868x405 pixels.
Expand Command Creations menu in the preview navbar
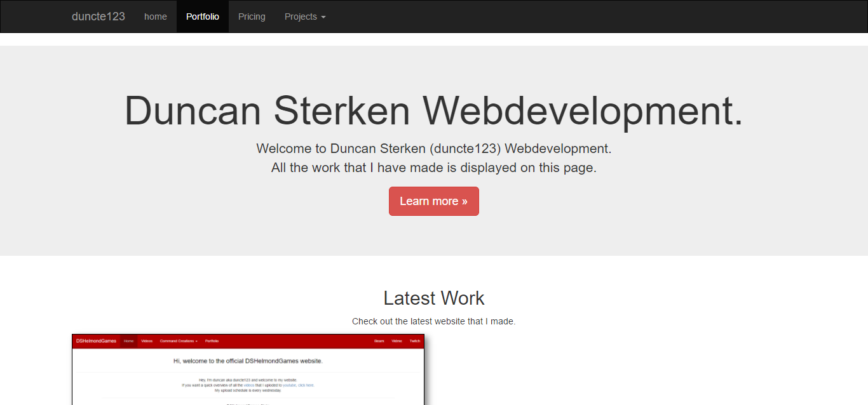tap(179, 341)
